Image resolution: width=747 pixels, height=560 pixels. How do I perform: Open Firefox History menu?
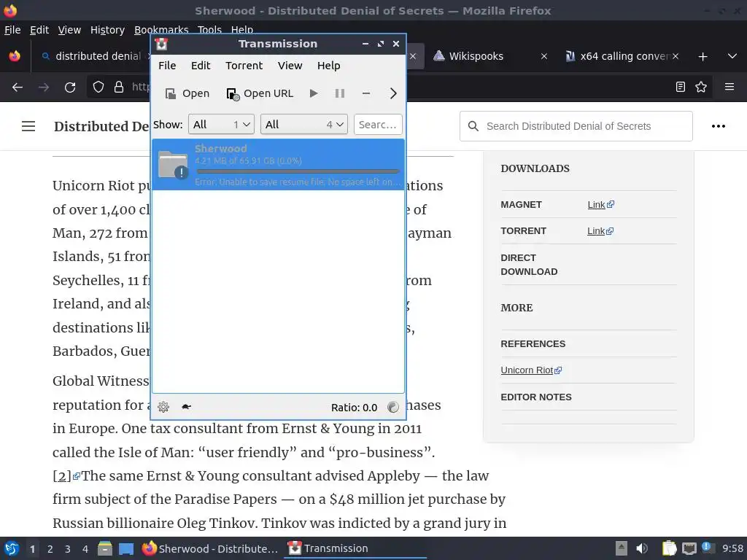(x=108, y=30)
